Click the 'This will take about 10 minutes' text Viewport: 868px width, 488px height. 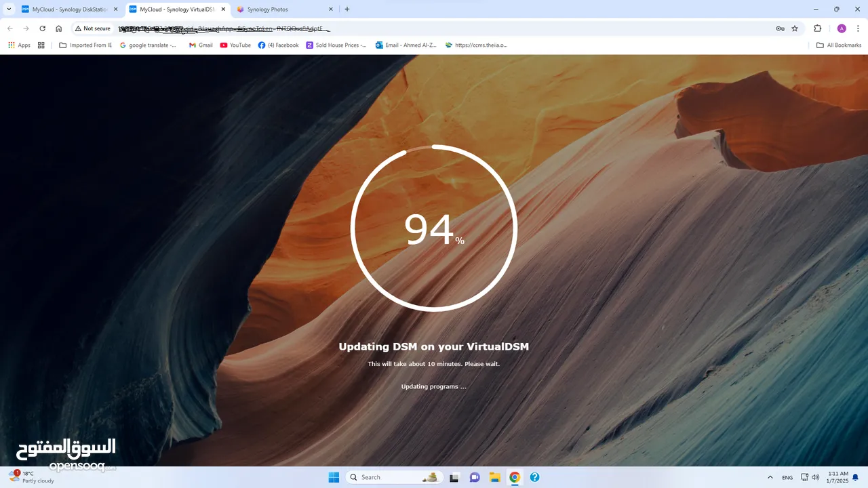[x=434, y=364]
